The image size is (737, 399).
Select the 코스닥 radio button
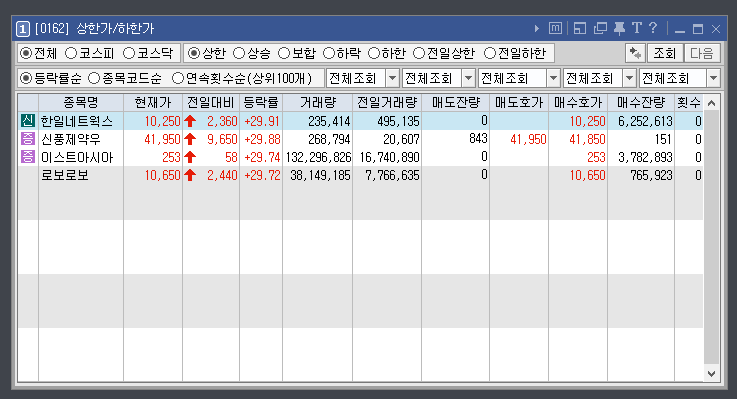129,53
